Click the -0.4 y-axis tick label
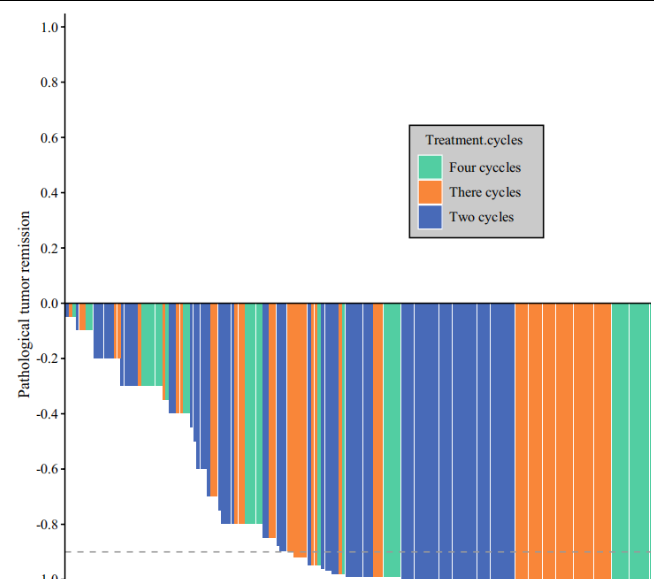Viewport: 654px width, 579px height. click(47, 413)
